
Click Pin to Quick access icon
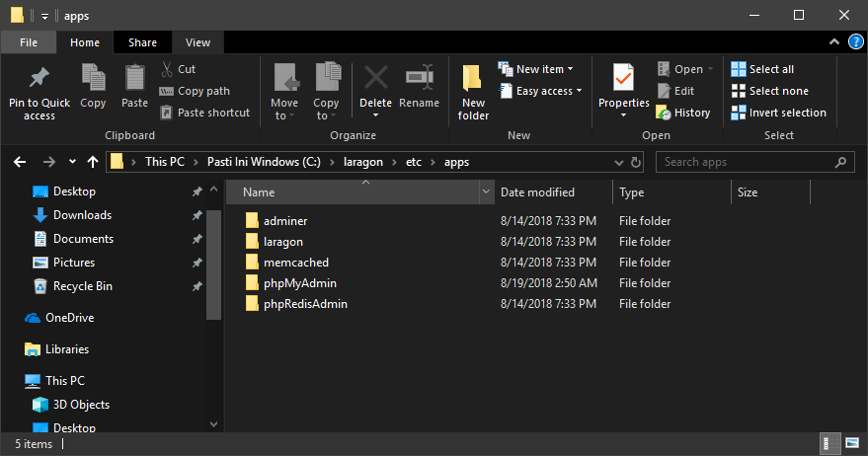click(x=39, y=78)
